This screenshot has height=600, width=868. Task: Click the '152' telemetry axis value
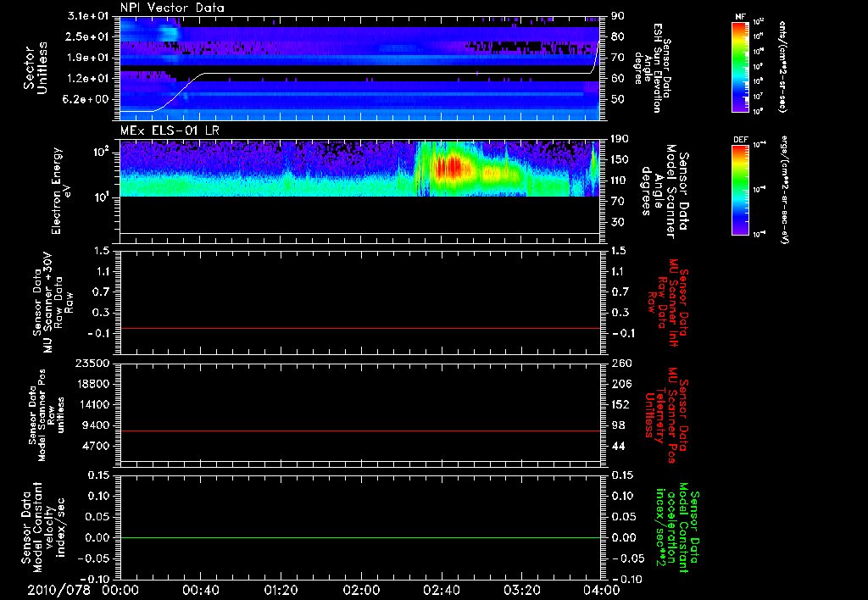tap(620, 404)
